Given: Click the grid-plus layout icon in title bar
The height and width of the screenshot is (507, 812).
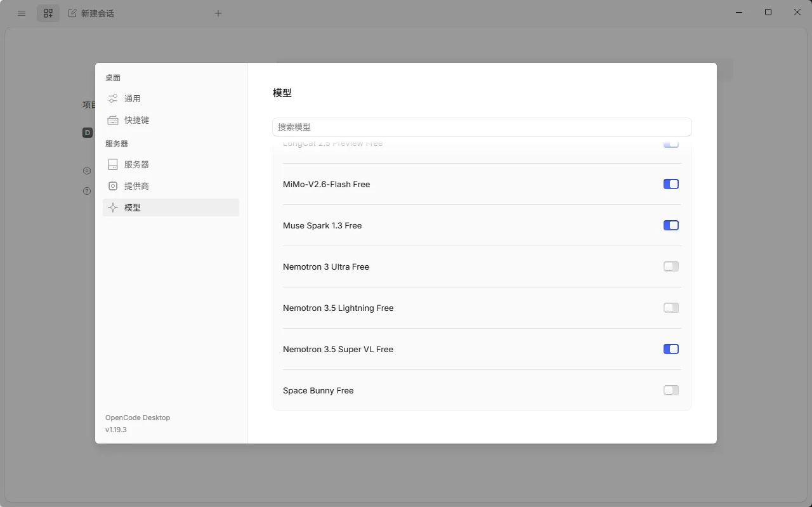Looking at the screenshot, I should [x=48, y=13].
